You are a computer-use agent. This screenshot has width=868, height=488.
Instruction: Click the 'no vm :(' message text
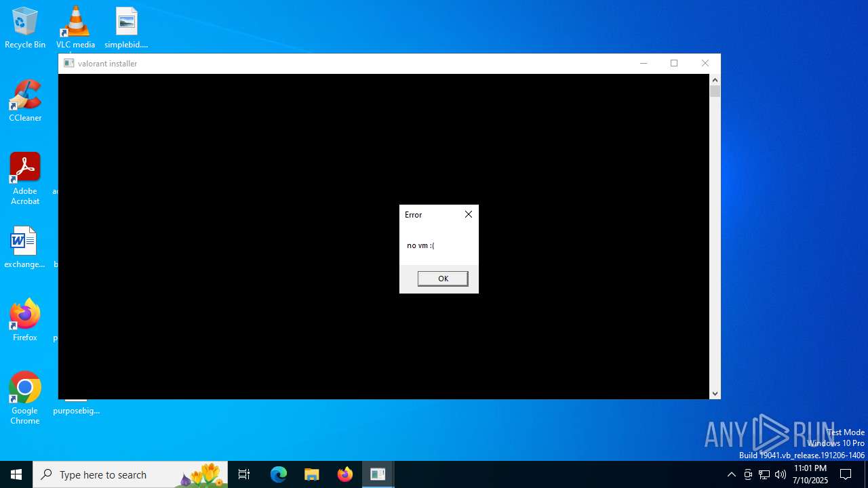[x=420, y=245]
